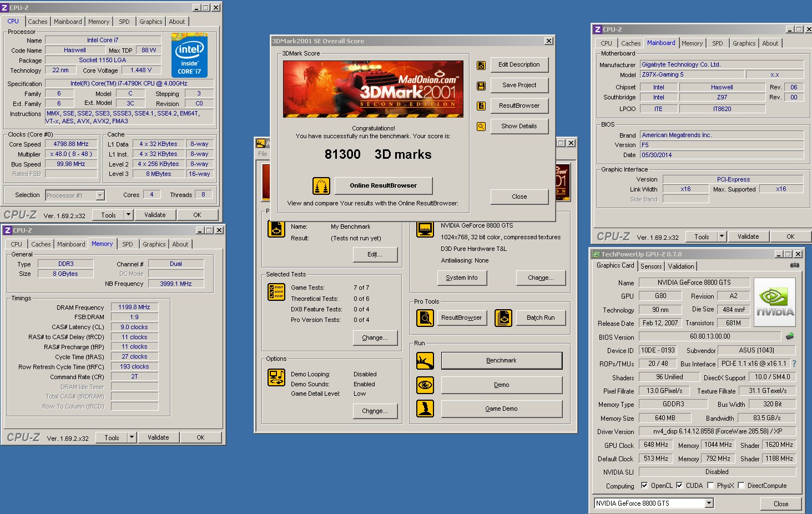This screenshot has height=514, width=812.
Task: Click the Batch Run icon
Action: coord(503,318)
